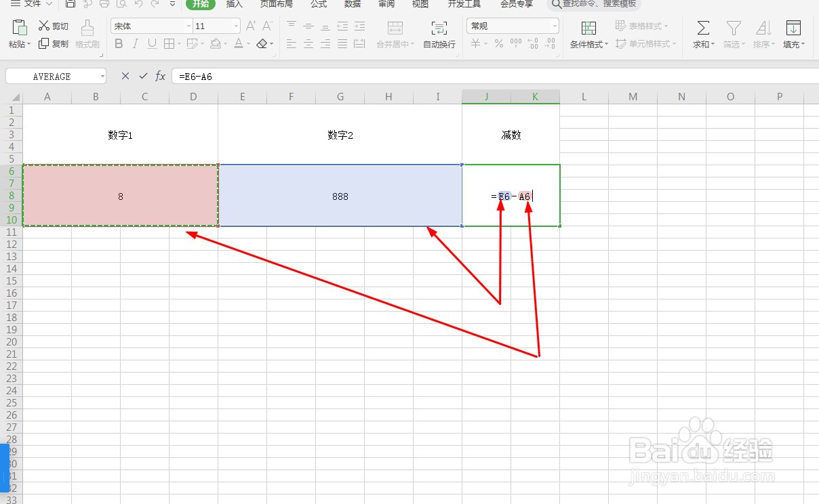Cancel formula entry with X button

[125, 76]
